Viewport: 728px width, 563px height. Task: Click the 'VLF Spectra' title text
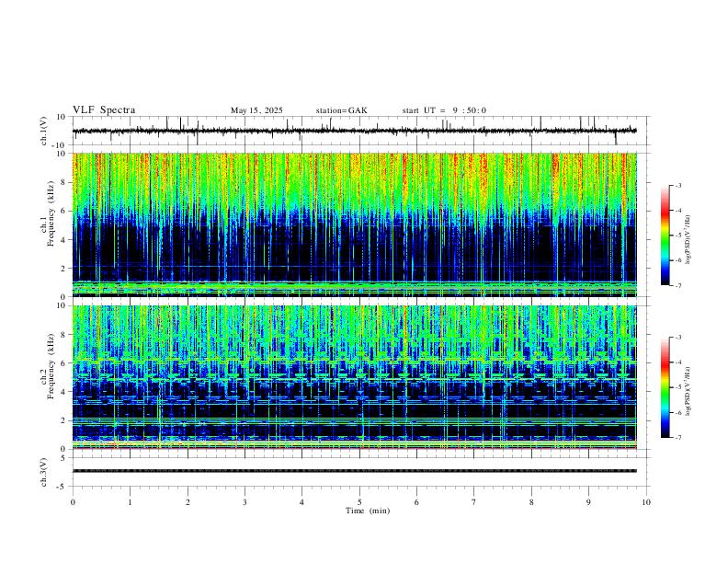104,110
